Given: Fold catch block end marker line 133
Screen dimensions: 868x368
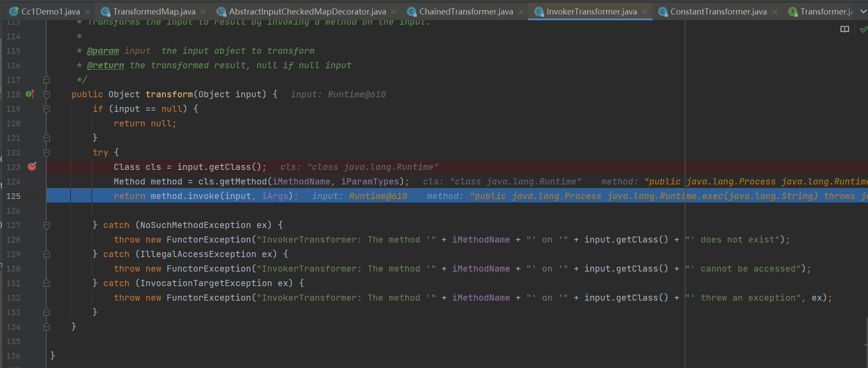Looking at the screenshot, I should coord(46,312).
